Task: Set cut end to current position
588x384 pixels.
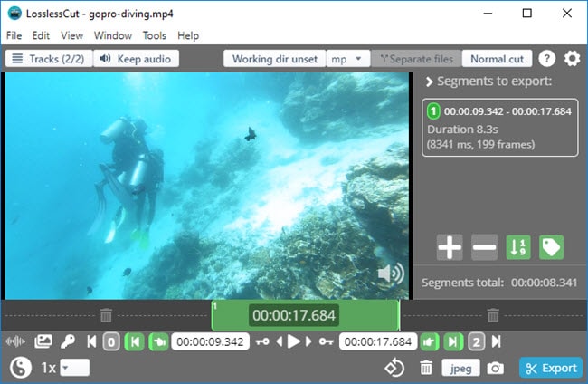Action: pyautogui.click(x=430, y=342)
